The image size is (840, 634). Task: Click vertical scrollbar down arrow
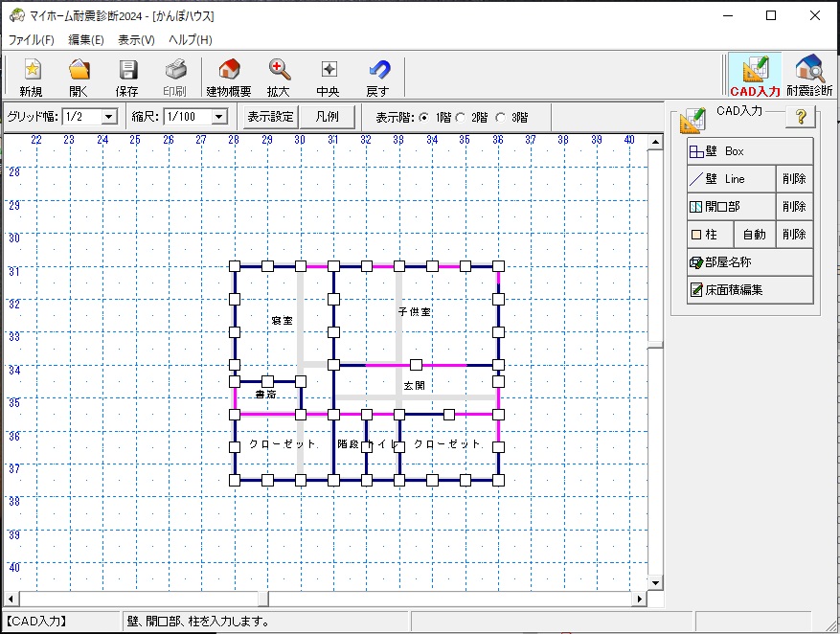[655, 583]
